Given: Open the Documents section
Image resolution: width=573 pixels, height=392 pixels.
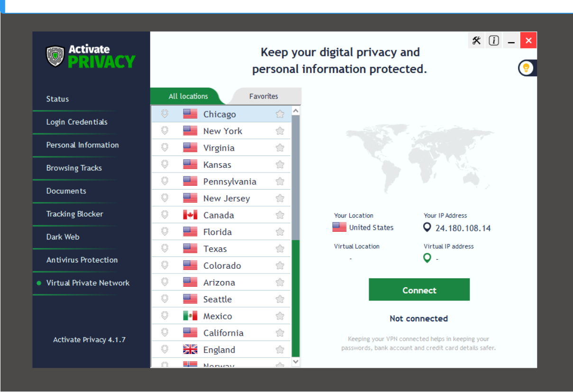Looking at the screenshot, I should [x=66, y=191].
